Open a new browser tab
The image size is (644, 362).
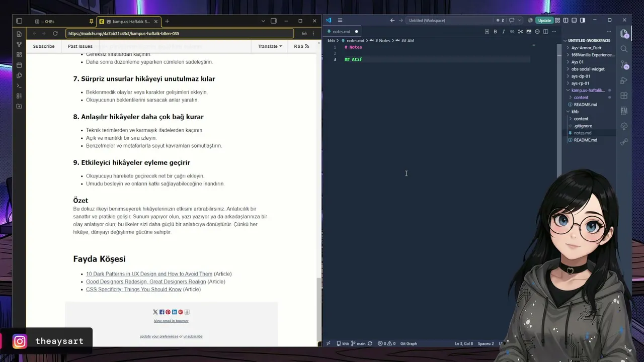coord(167,22)
